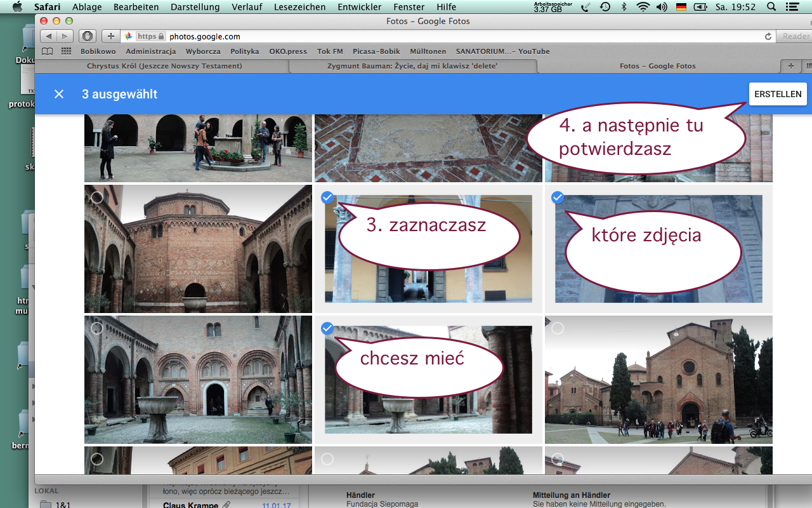Image resolution: width=812 pixels, height=508 pixels.
Task: Reload the page with the refresh icon
Action: pyautogui.click(x=768, y=36)
